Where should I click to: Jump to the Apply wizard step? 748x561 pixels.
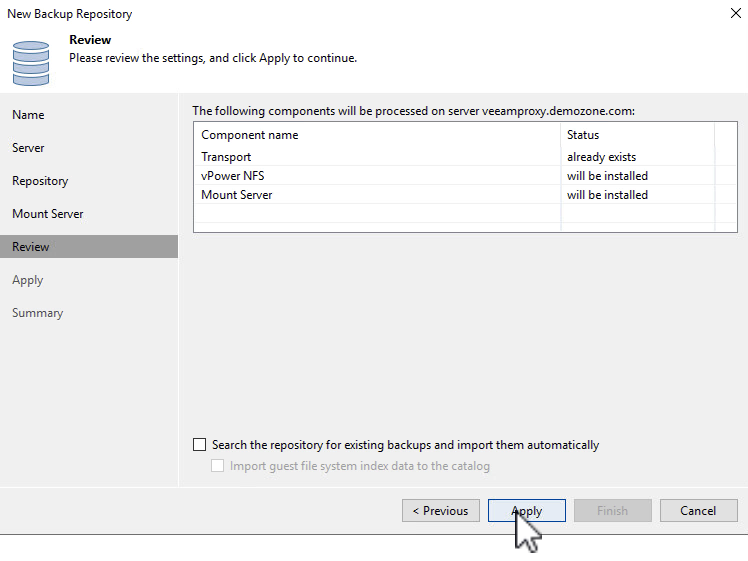28,280
